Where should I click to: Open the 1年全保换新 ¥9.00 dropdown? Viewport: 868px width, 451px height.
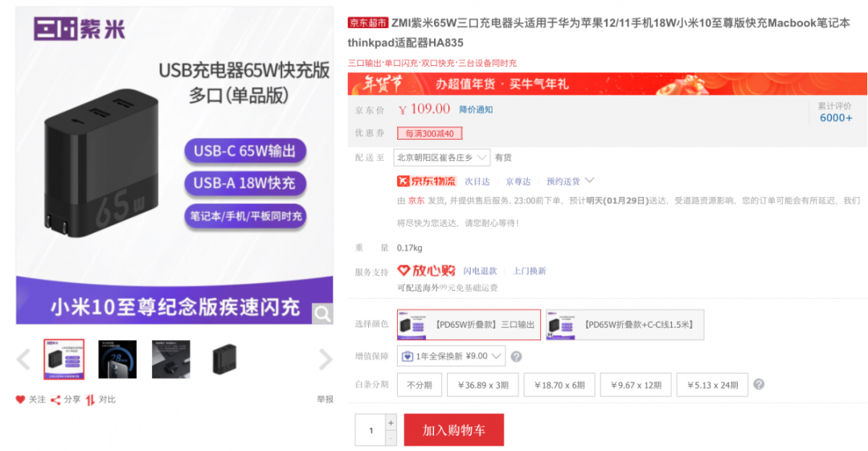[x=451, y=356]
